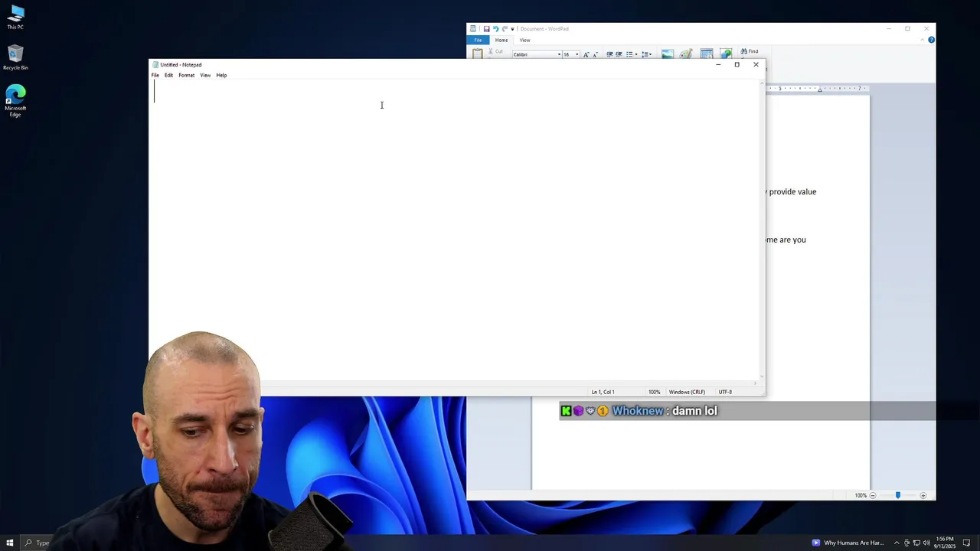Screen dimensions: 980x551
Task: Click the WordPad Insert object icon
Action: 726,54
